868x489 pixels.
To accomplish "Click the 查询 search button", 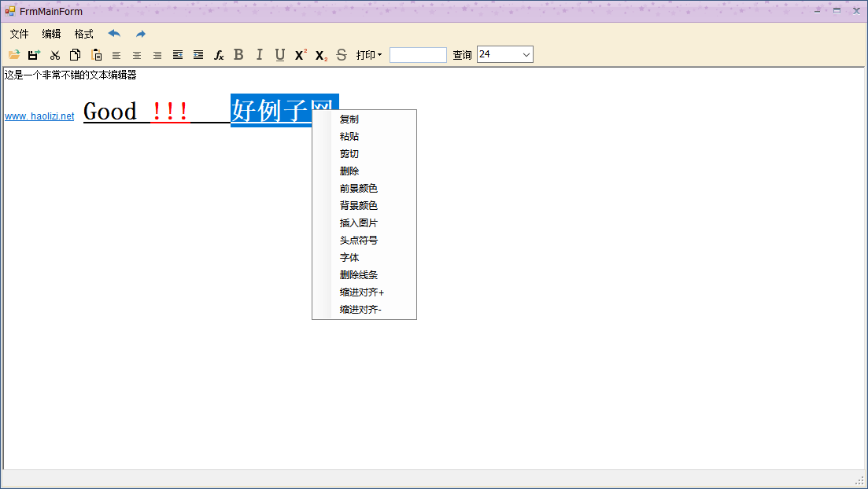I will click(x=462, y=55).
